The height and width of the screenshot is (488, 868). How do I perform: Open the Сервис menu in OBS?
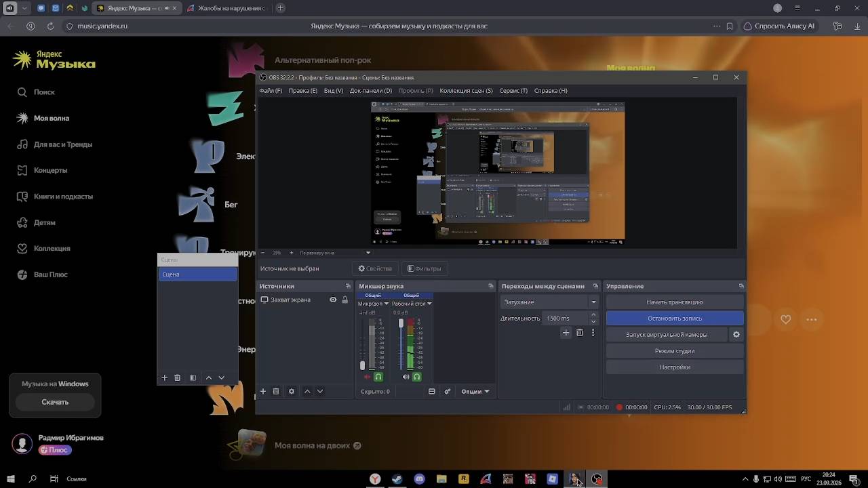click(x=513, y=91)
